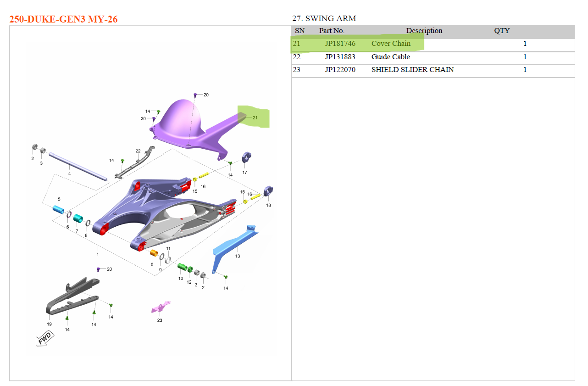Screen dimensions: 588x386
Task: Click the FWD direction arrow
Action: click(x=45, y=339)
